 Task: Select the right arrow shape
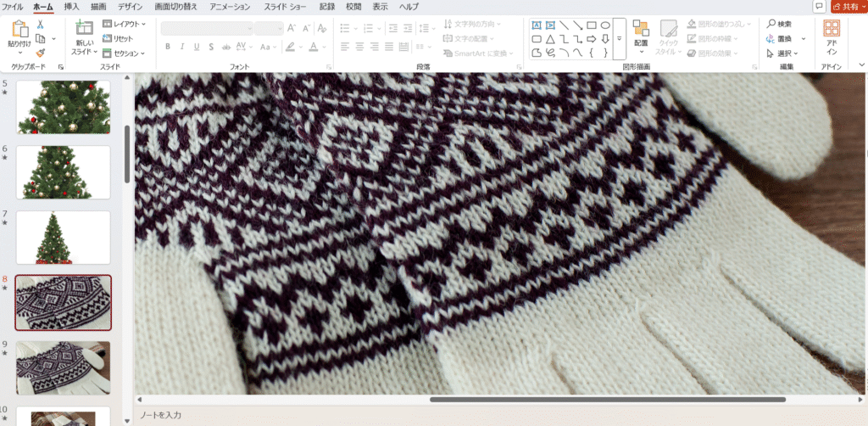pyautogui.click(x=592, y=39)
